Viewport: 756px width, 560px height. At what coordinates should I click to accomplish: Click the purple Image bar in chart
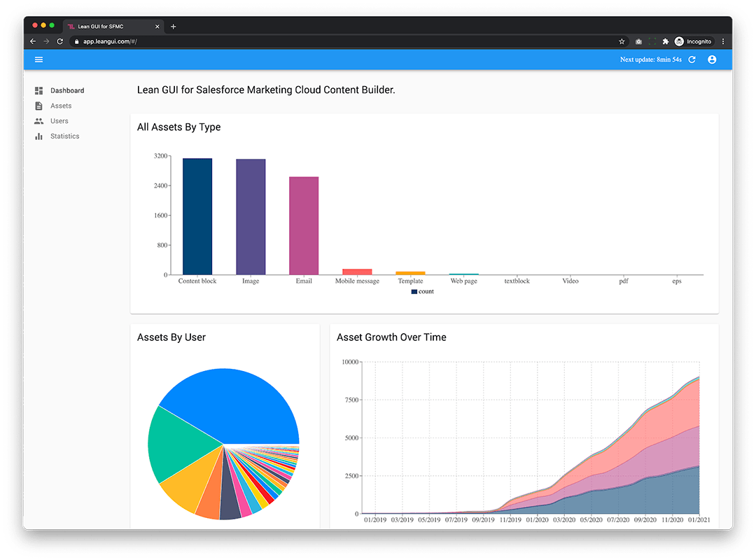(x=251, y=217)
